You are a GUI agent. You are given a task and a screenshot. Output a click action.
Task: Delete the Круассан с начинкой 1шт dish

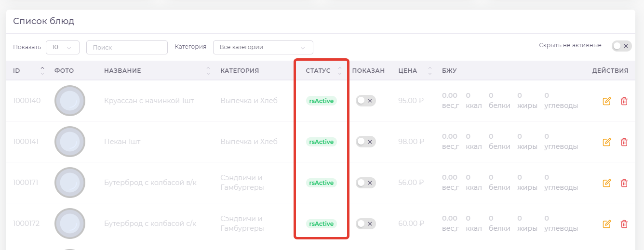[624, 101]
